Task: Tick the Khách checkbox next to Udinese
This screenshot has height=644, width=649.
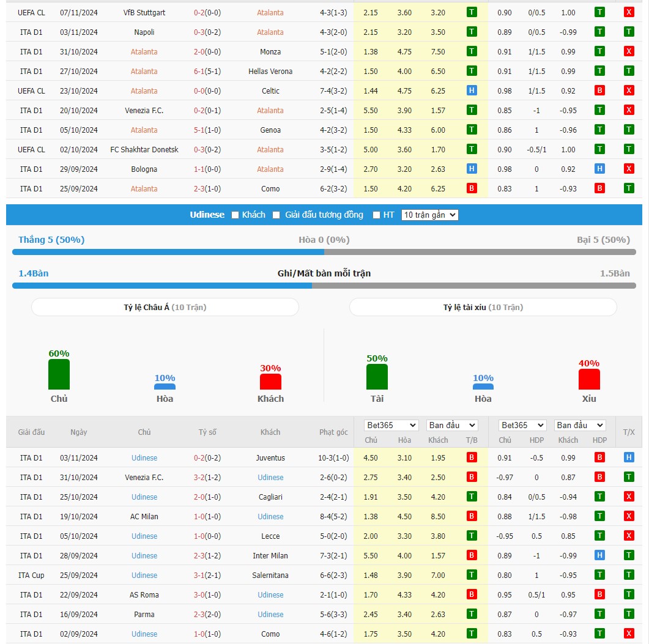Action: [x=235, y=215]
